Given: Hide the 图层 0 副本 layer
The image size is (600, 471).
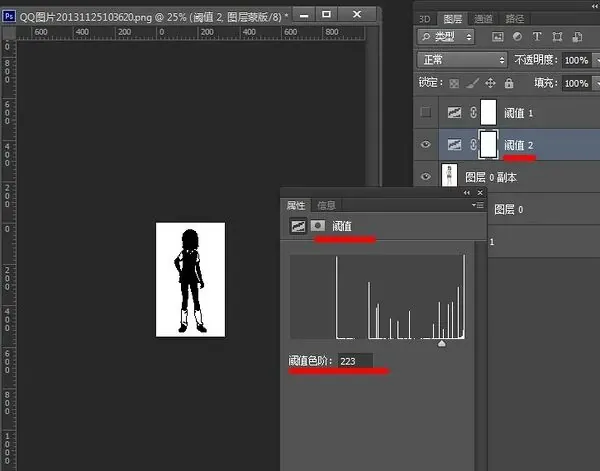Looking at the screenshot, I should 426,176.
